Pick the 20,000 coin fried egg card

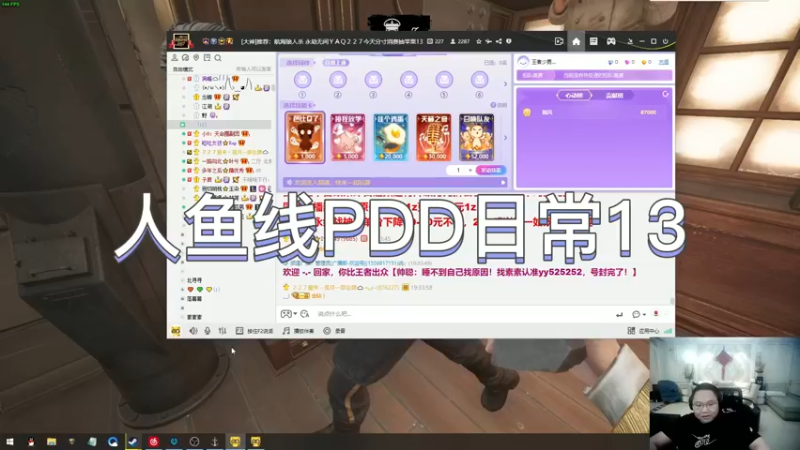pyautogui.click(x=391, y=137)
